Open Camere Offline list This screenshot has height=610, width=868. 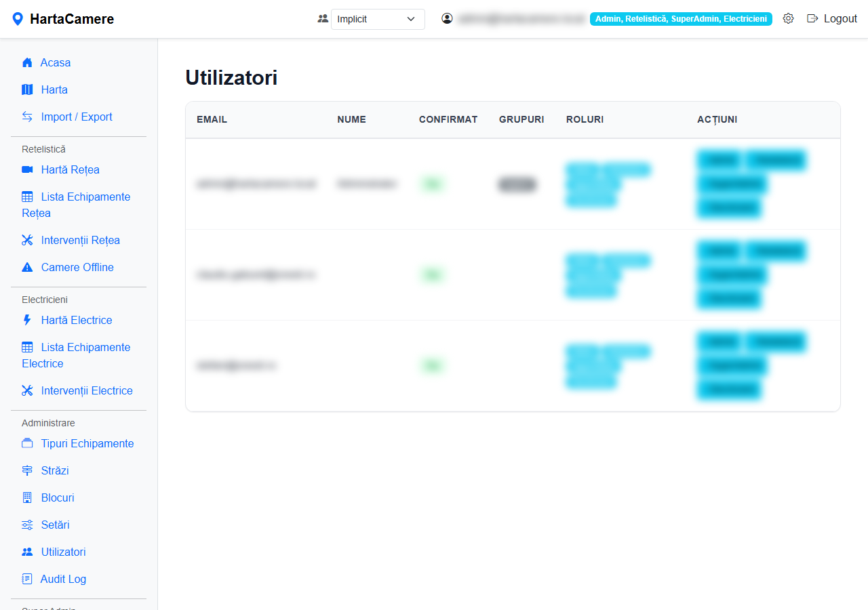click(x=77, y=267)
